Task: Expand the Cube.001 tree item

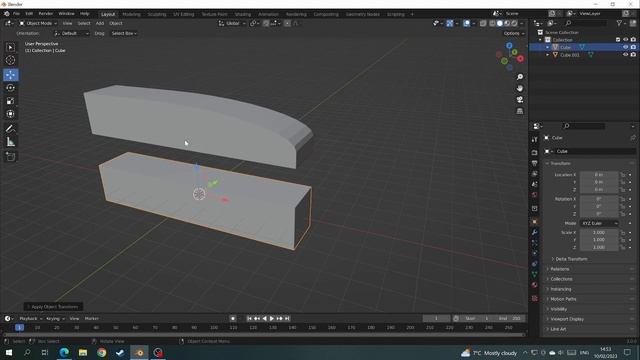Action: pos(548,55)
